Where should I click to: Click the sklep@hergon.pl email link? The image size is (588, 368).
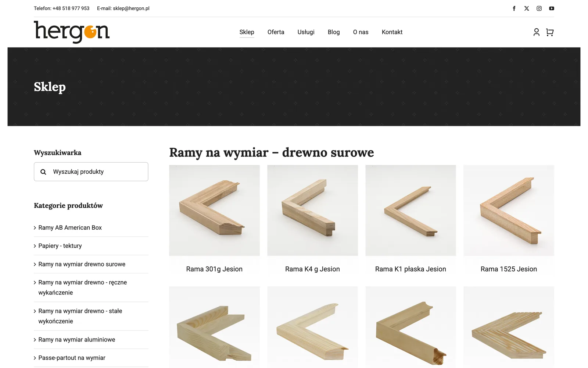pos(131,8)
